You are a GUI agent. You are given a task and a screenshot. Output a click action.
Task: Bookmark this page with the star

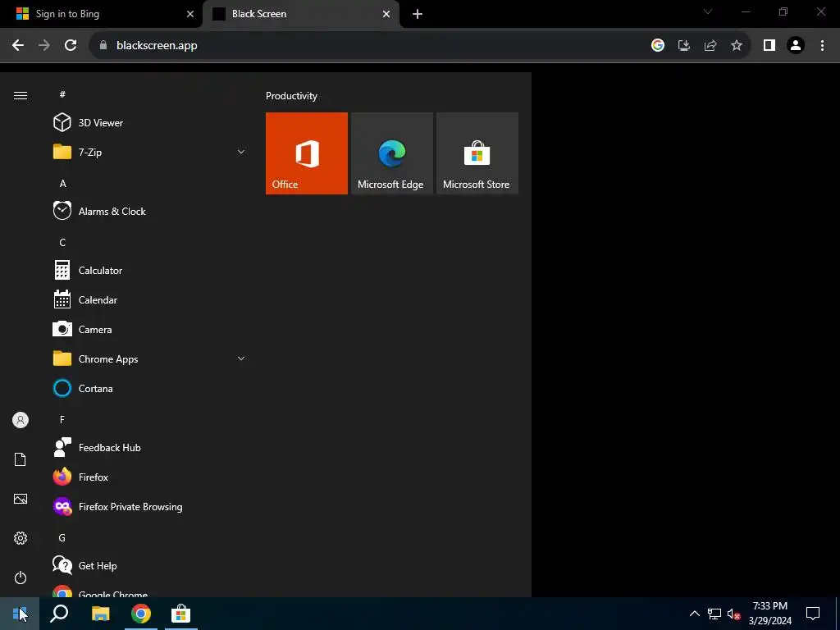(x=737, y=46)
